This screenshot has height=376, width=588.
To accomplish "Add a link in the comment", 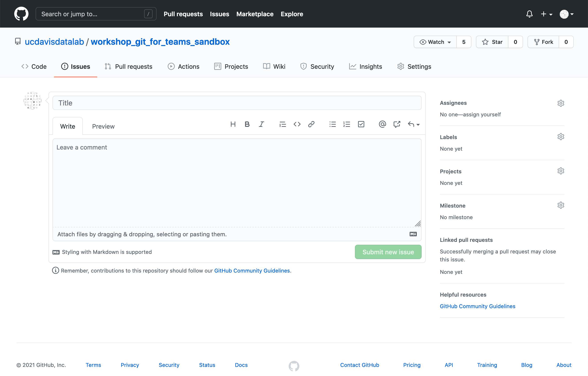I will tap(311, 124).
